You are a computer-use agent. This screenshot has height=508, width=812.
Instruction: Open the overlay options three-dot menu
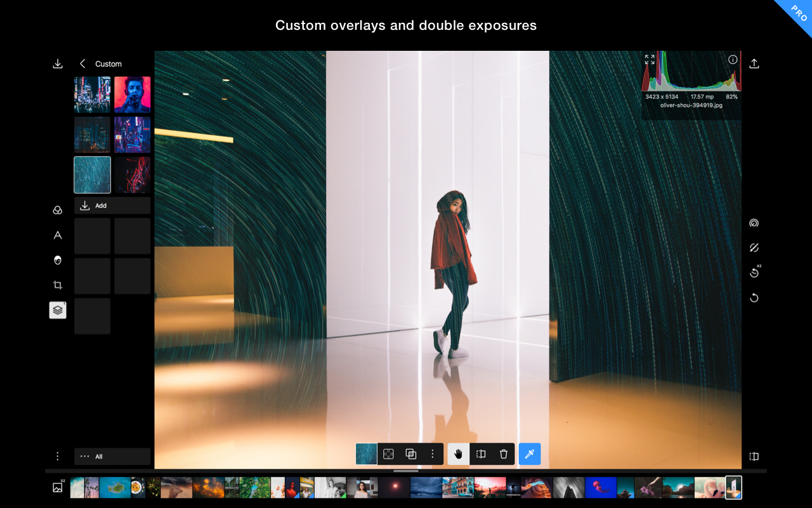tap(433, 453)
